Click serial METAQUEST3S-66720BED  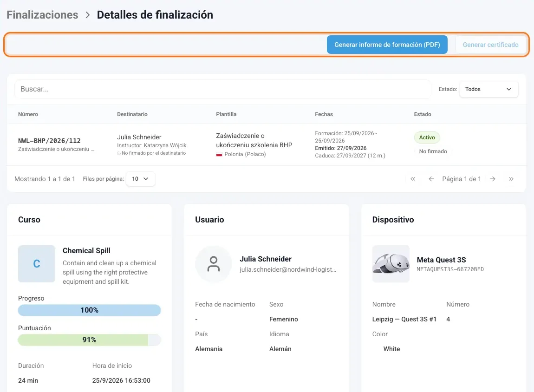[450, 269]
